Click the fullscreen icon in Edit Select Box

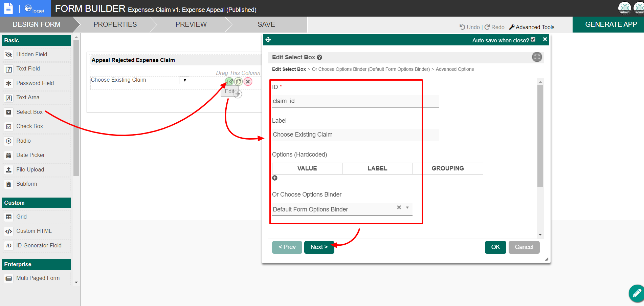tap(537, 57)
